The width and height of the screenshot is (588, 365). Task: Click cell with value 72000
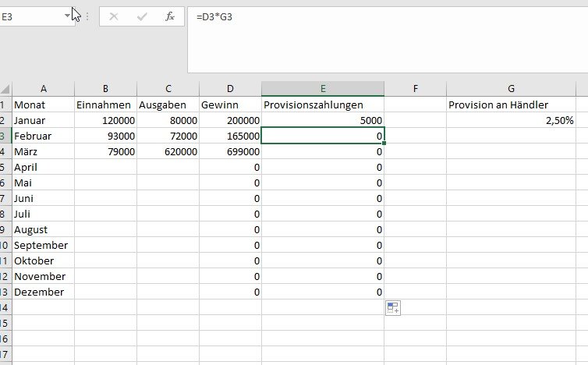[168, 136]
